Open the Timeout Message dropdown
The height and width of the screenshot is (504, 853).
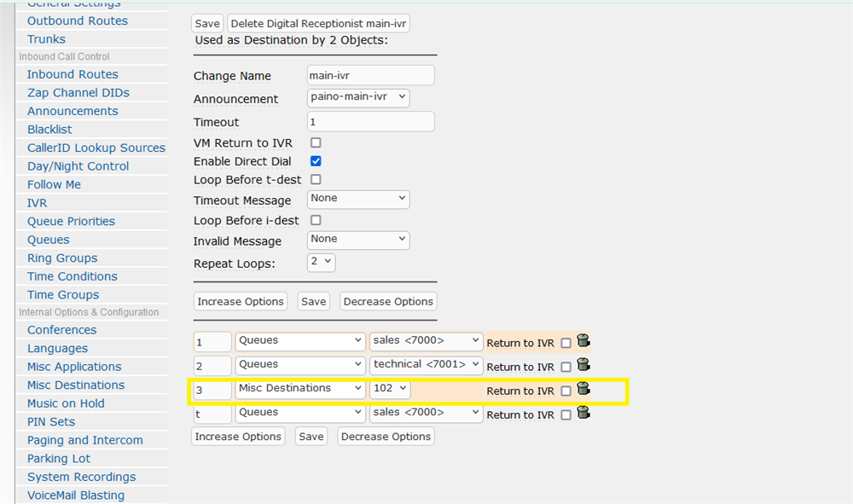coord(358,199)
